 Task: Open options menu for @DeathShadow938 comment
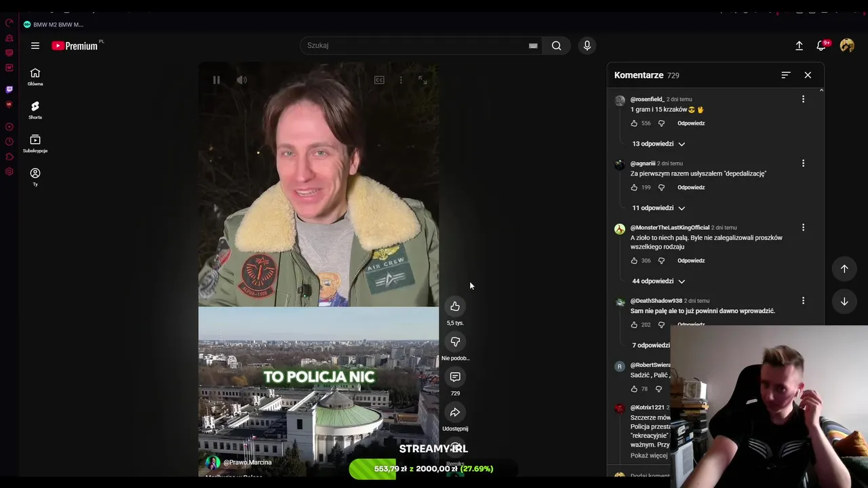point(803,300)
